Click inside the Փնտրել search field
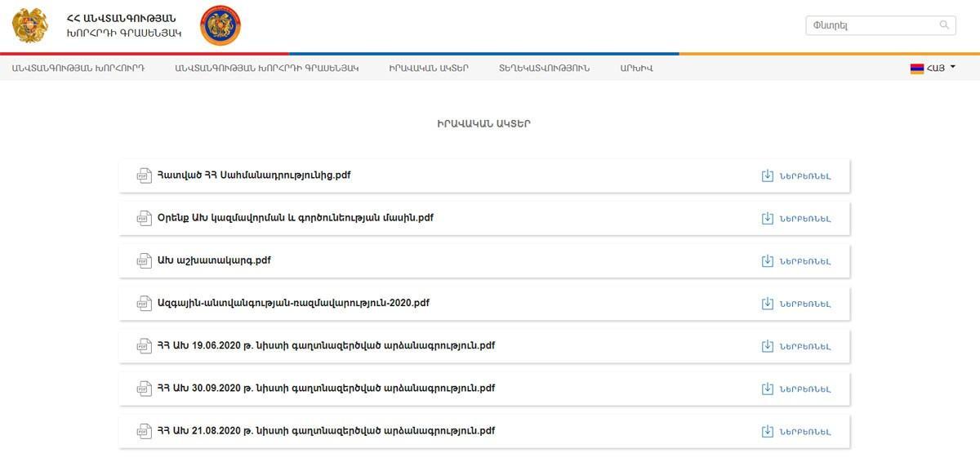The width and height of the screenshot is (980, 462). tap(870, 25)
